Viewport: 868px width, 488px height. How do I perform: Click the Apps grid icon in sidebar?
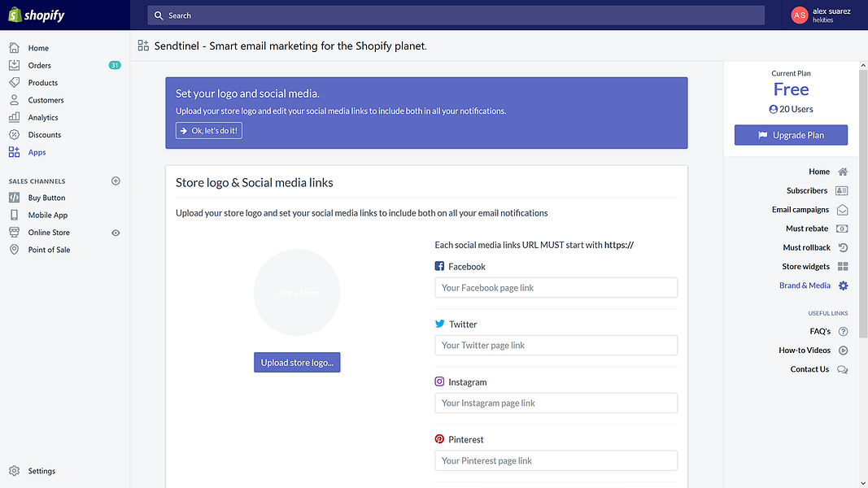15,152
